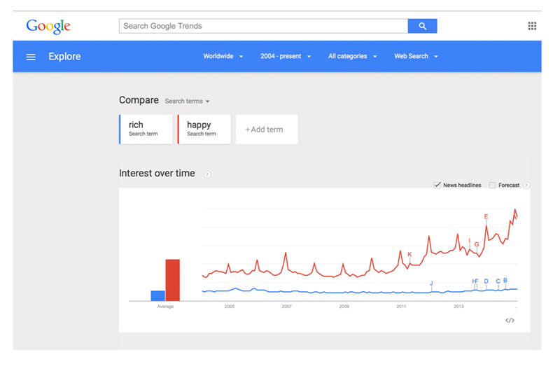The width and height of the screenshot is (560, 392).
Task: Click news marker C on blue line
Action: (498, 281)
